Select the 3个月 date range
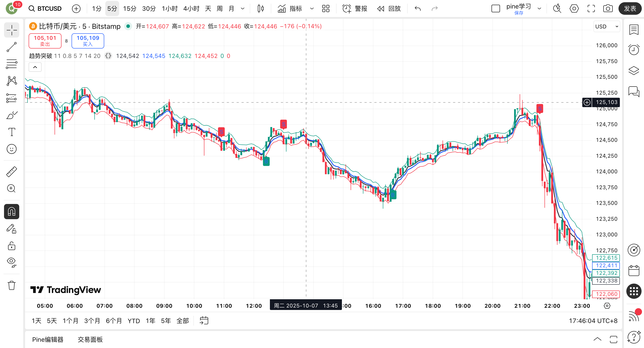The image size is (644, 348). [92, 320]
